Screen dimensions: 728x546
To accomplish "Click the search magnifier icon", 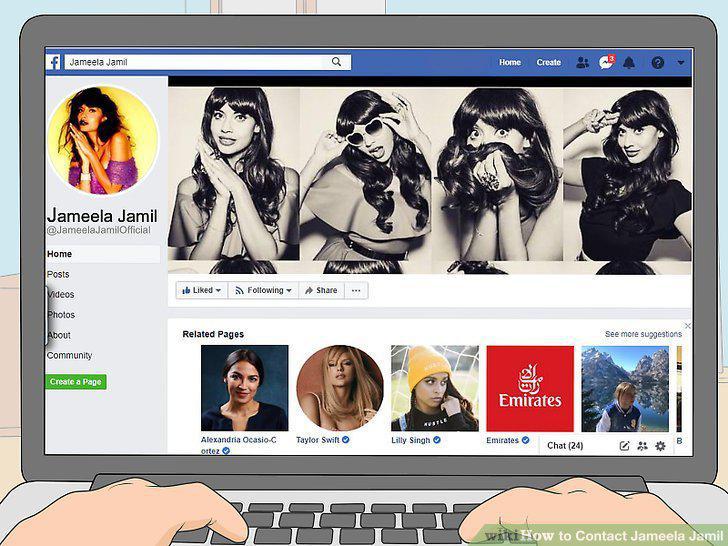I will pyautogui.click(x=336, y=62).
